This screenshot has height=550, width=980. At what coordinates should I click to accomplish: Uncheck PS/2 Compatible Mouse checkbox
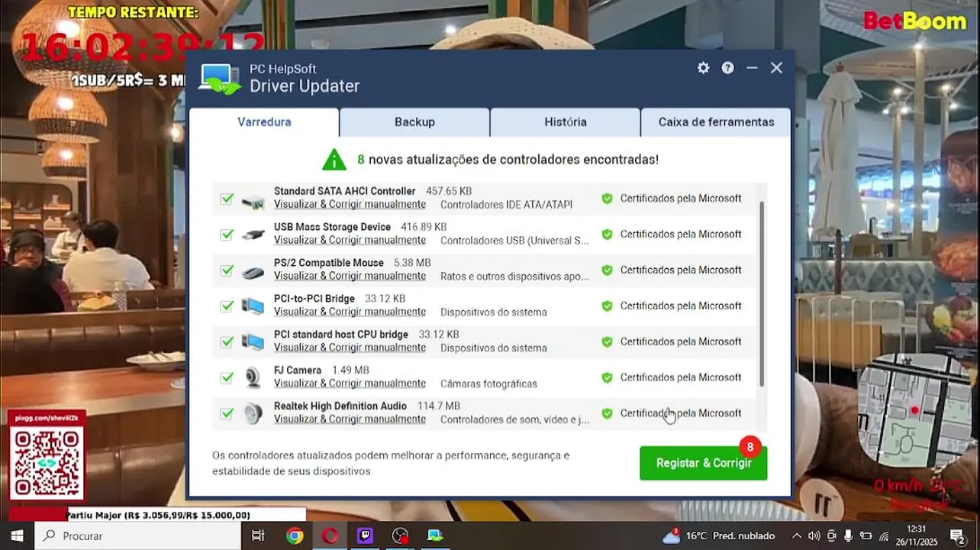click(227, 270)
